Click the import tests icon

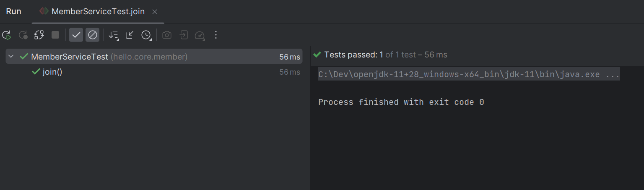coord(183,35)
